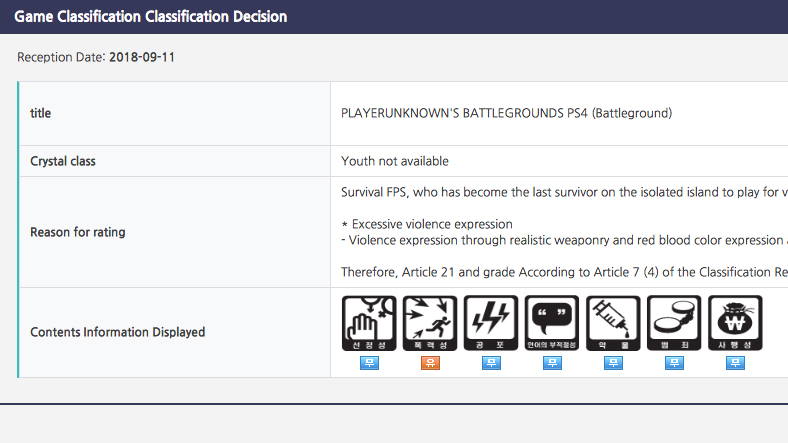Viewport: 788px width, 443px height.
Task: Click the sexuality content icon with hand
Action: tap(369, 323)
